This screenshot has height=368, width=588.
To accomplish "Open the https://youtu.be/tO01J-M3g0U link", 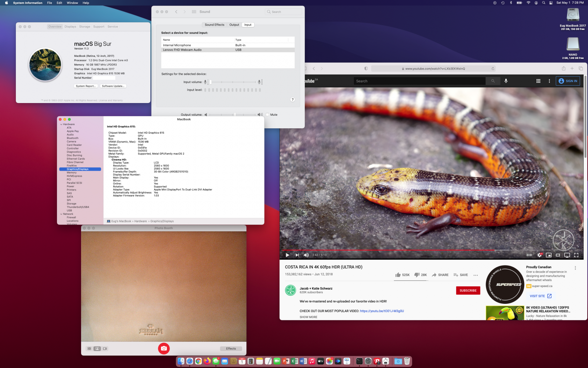I will coord(382,311).
